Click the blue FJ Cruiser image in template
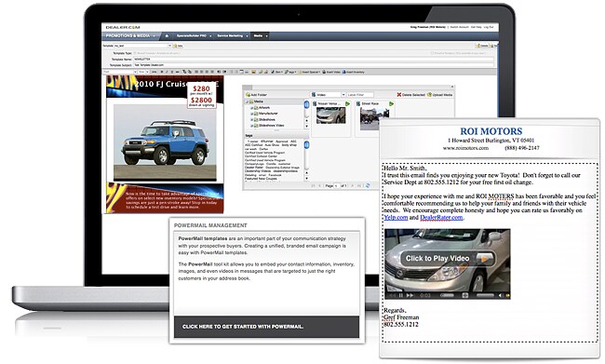Viewport: 605px width, 364px height. [x=165, y=142]
